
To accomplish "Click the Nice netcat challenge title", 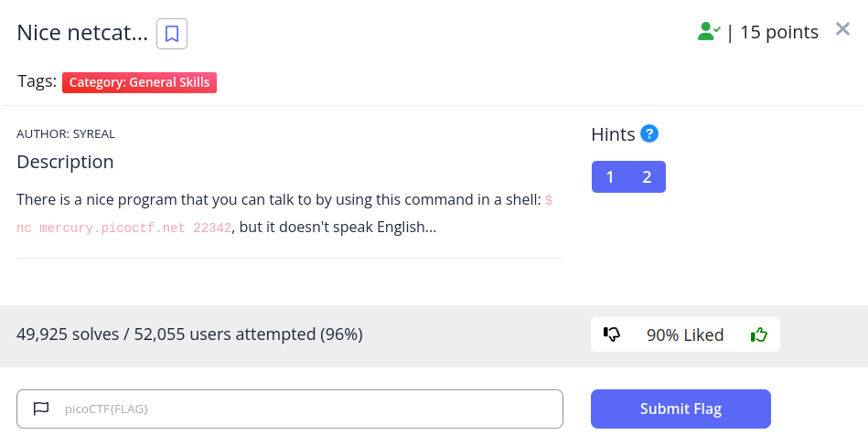I will click(x=82, y=34).
